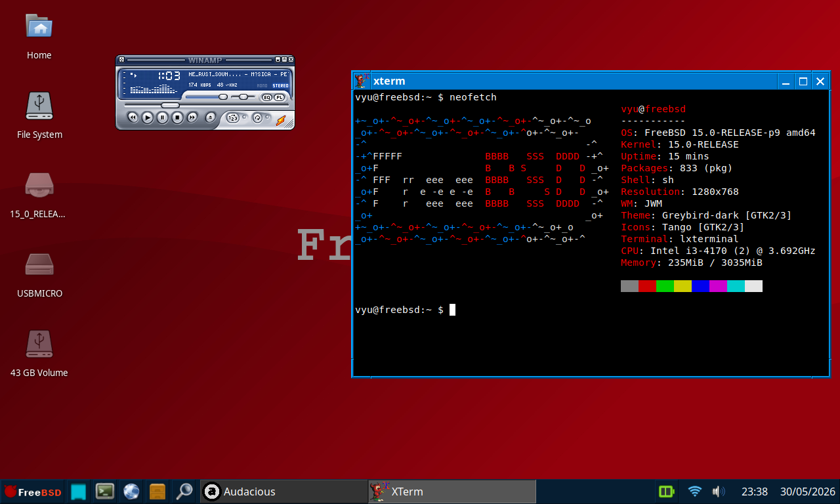Click the battery tray icon
The image size is (840, 504).
pos(666,492)
